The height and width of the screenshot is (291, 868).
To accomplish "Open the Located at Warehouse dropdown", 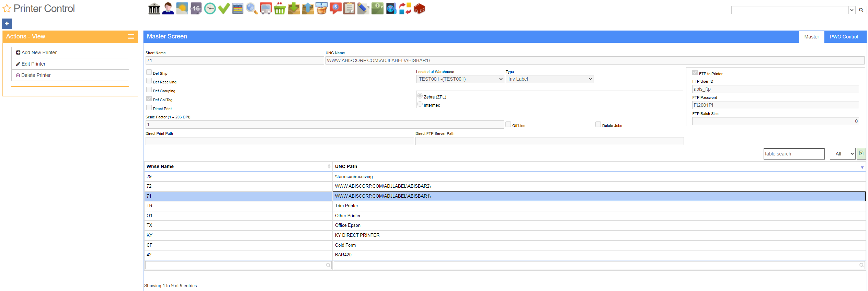I will tap(460, 79).
